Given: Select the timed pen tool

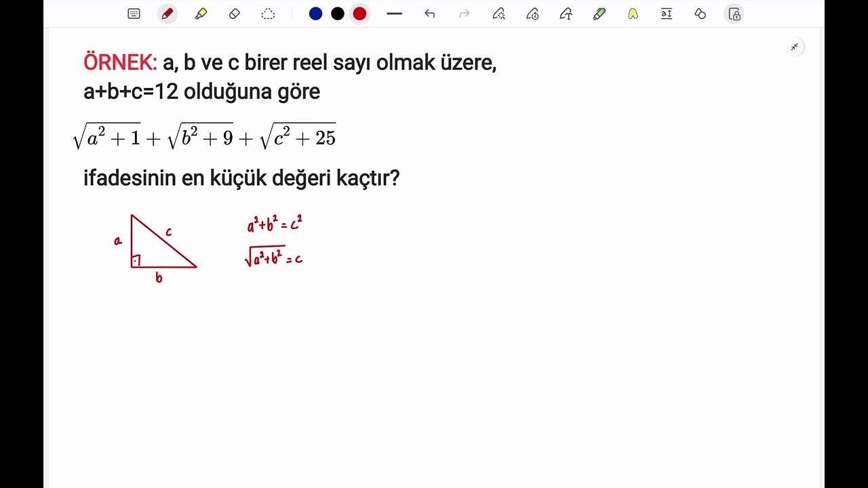Looking at the screenshot, I should [532, 14].
